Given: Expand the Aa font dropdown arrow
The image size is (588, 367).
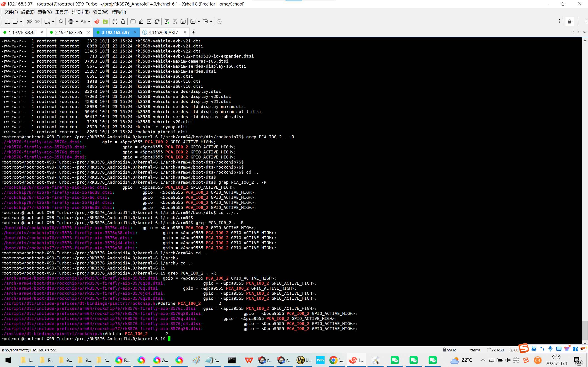Looking at the screenshot, I should (x=89, y=22).
